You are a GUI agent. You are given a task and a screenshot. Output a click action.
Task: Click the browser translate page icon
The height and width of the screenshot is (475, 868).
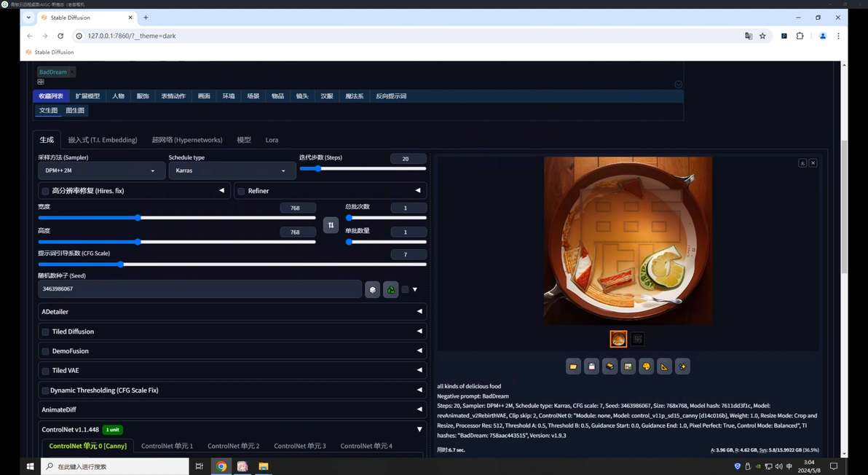tap(749, 36)
